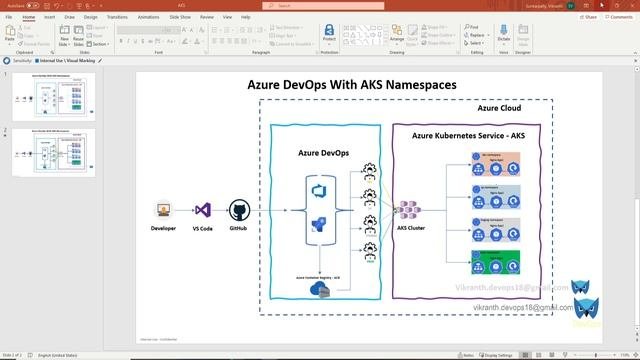This screenshot has height=360, width=640.
Task: Open the Review tab
Action: pyautogui.click(x=207, y=17)
